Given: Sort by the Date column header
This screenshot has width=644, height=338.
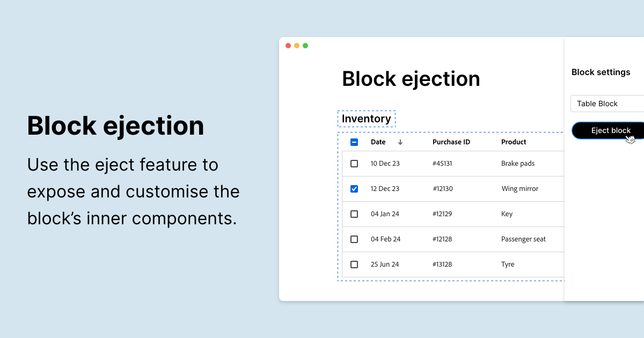Looking at the screenshot, I should pyautogui.click(x=378, y=142).
